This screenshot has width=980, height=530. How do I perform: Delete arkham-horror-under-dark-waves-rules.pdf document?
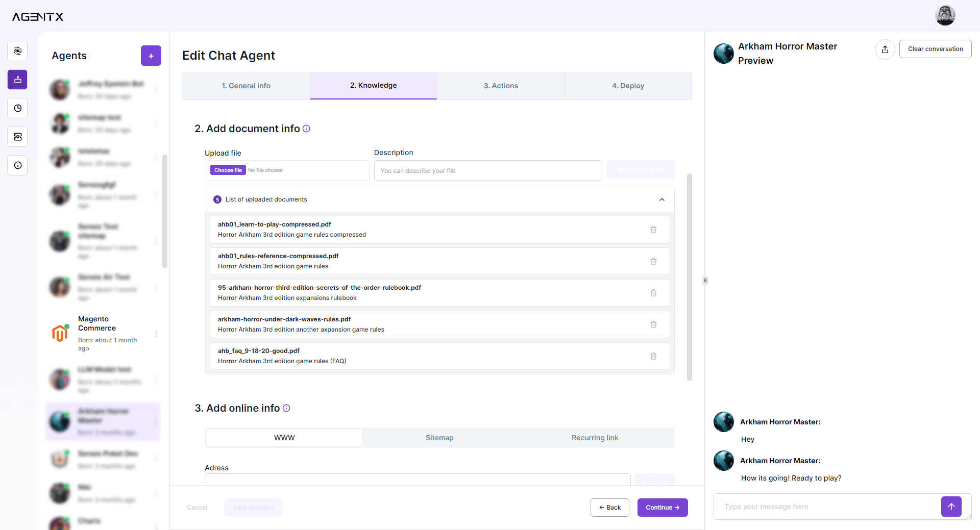653,324
